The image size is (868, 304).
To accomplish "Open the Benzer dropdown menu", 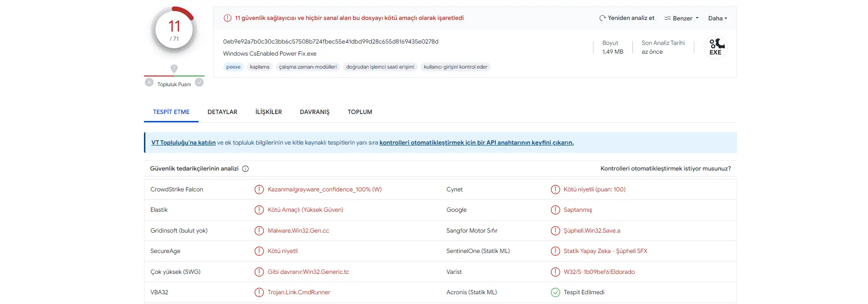I will pyautogui.click(x=681, y=18).
